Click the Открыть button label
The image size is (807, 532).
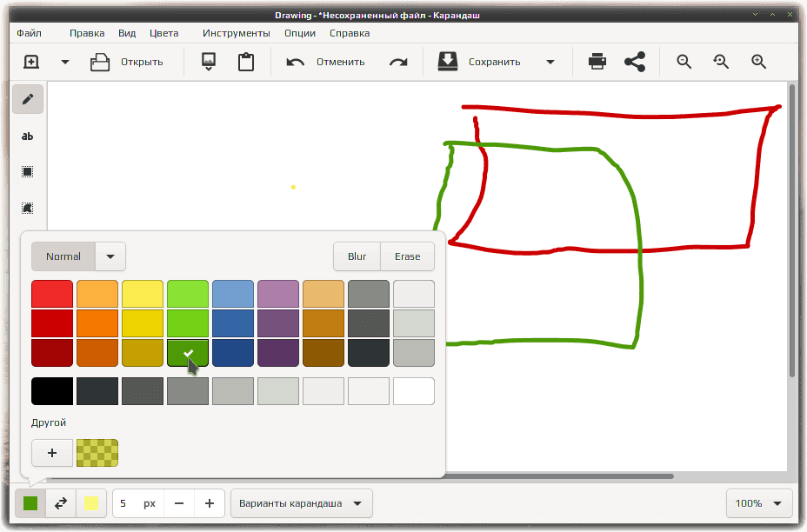pyautogui.click(x=142, y=62)
